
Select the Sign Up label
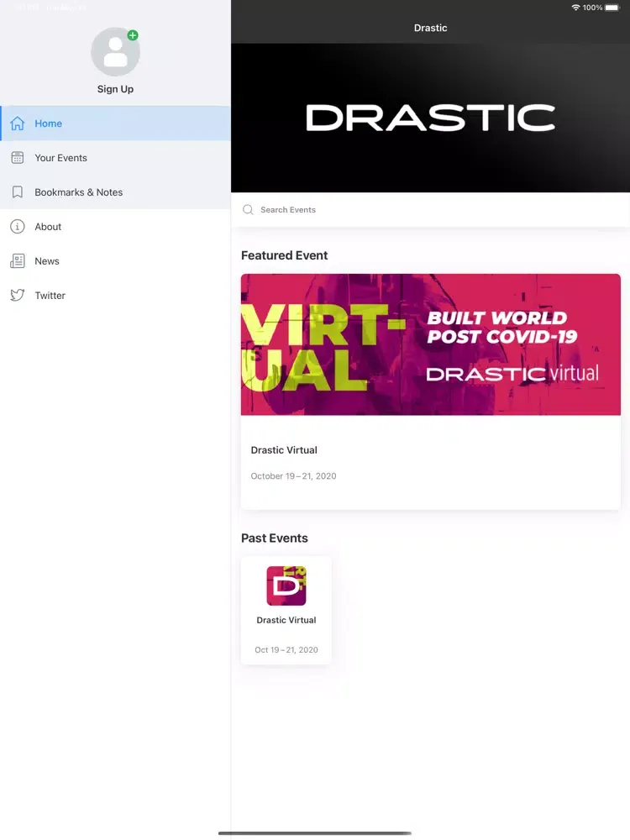[x=115, y=89]
